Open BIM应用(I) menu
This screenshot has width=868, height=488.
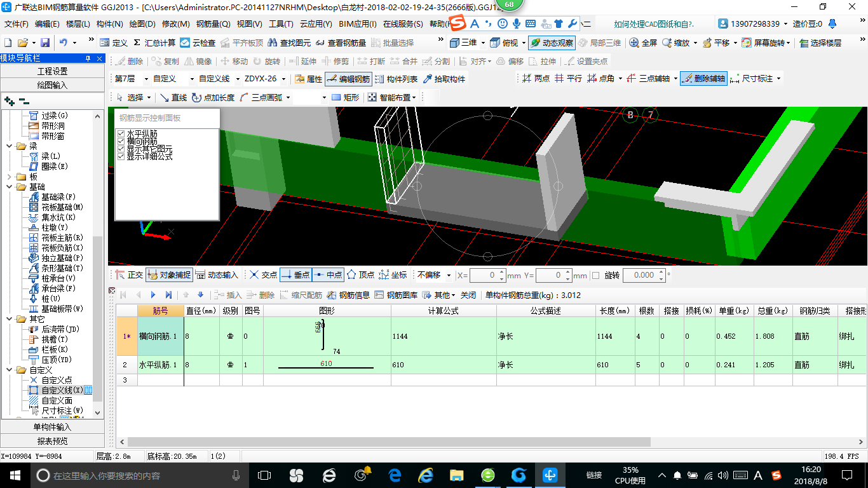pos(358,24)
